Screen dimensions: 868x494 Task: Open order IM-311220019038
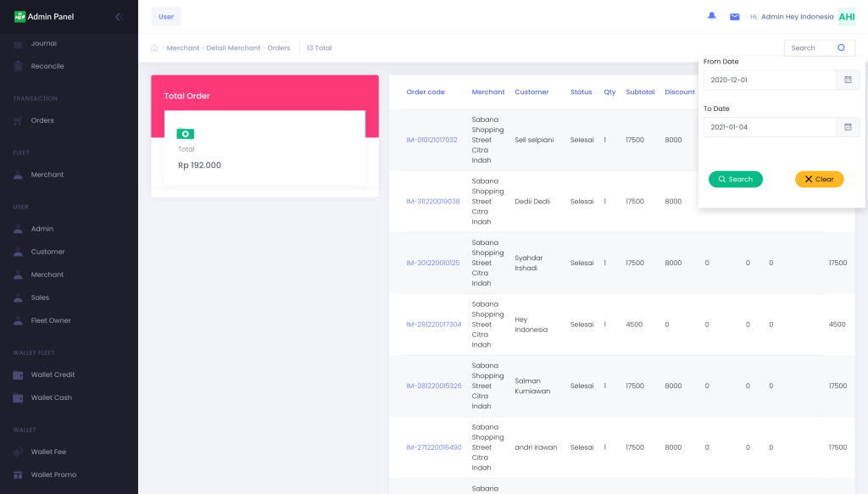coord(433,202)
